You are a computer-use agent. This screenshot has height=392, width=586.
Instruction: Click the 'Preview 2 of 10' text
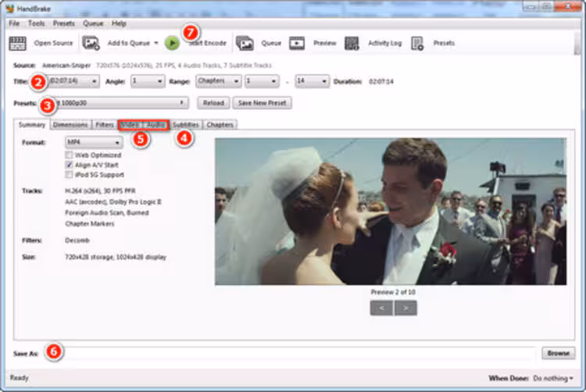coord(393,292)
